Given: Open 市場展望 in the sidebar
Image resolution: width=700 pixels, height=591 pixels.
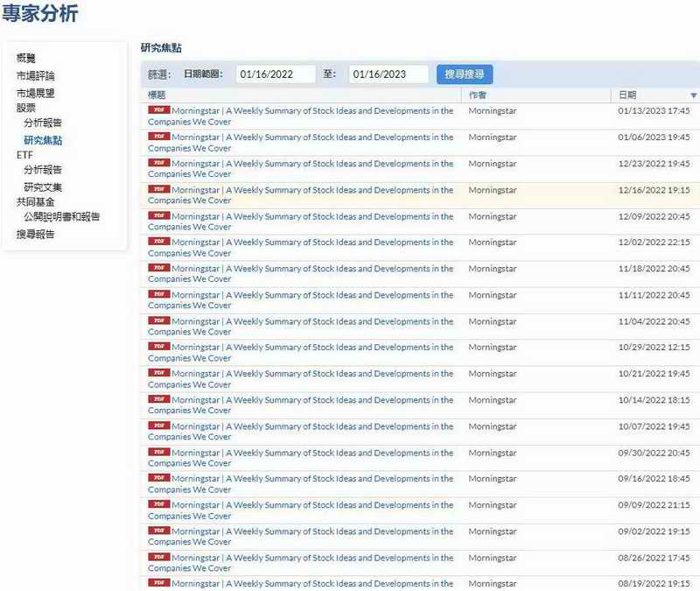Looking at the screenshot, I should click(35, 93).
